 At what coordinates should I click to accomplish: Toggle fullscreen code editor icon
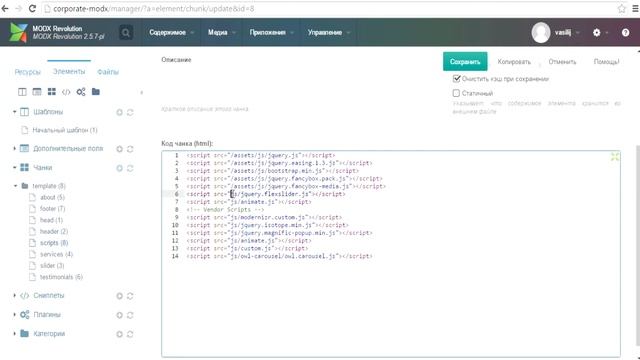(615, 157)
